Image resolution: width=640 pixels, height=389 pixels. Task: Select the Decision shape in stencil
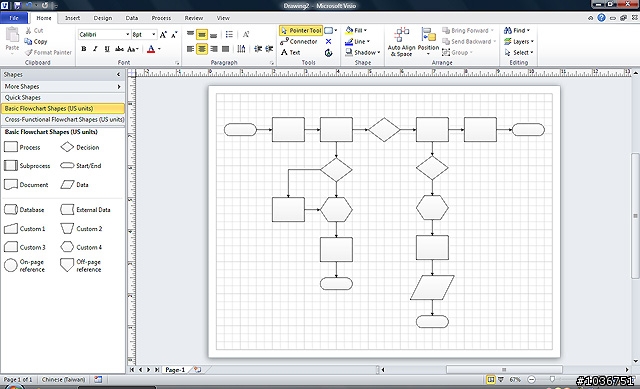coord(80,147)
